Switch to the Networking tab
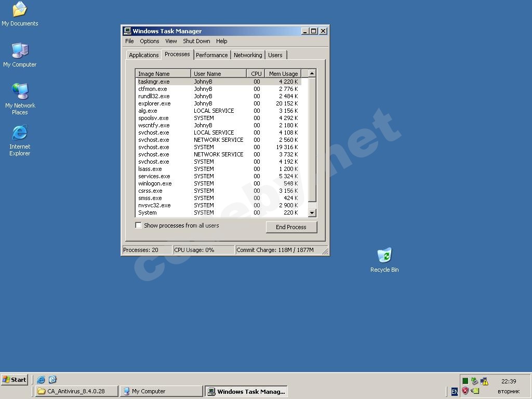This screenshot has width=532, height=399. tap(248, 55)
